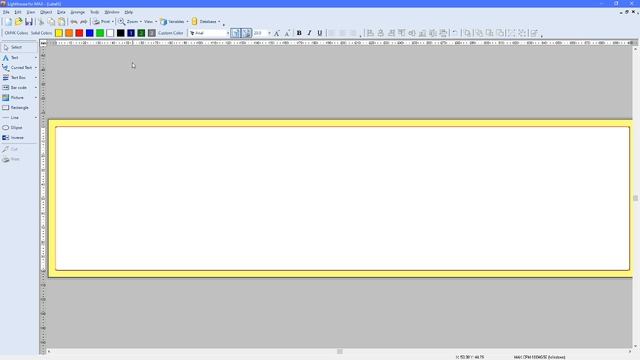Pick the blue color swatch
Image resolution: width=640 pixels, height=360 pixels.
tap(90, 33)
